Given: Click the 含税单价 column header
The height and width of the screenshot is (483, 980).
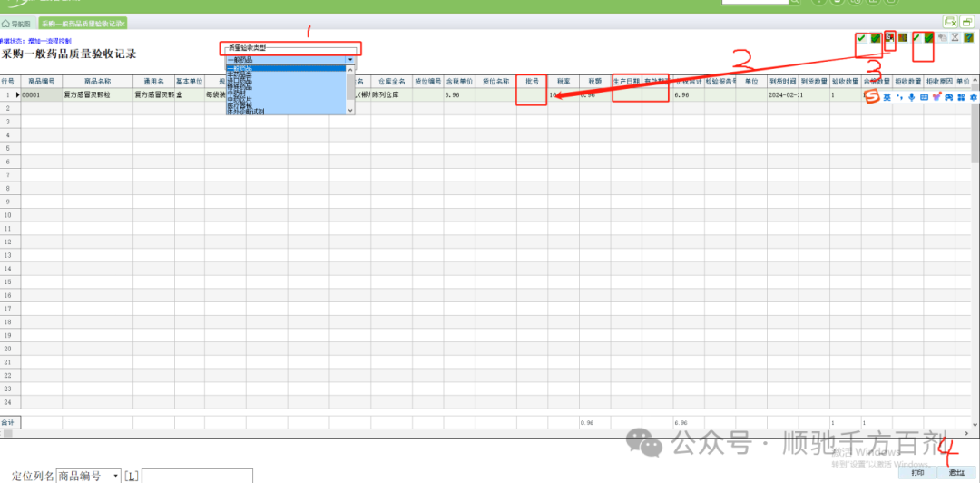Looking at the screenshot, I should pos(459,82).
